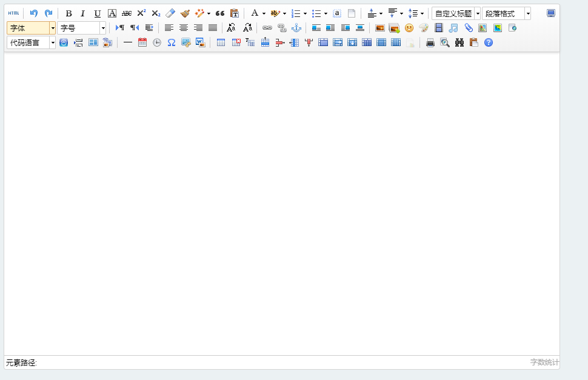Click the eraser clear formatting icon

point(170,13)
